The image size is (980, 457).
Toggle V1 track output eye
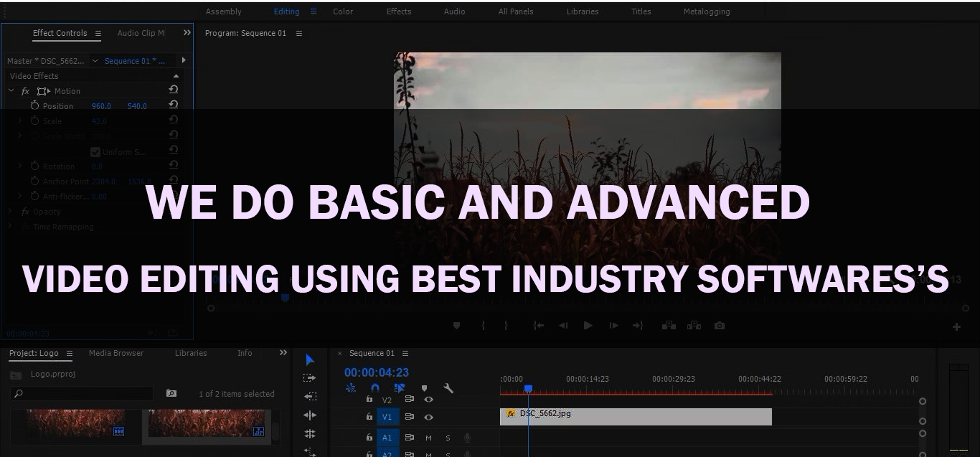[x=428, y=417]
